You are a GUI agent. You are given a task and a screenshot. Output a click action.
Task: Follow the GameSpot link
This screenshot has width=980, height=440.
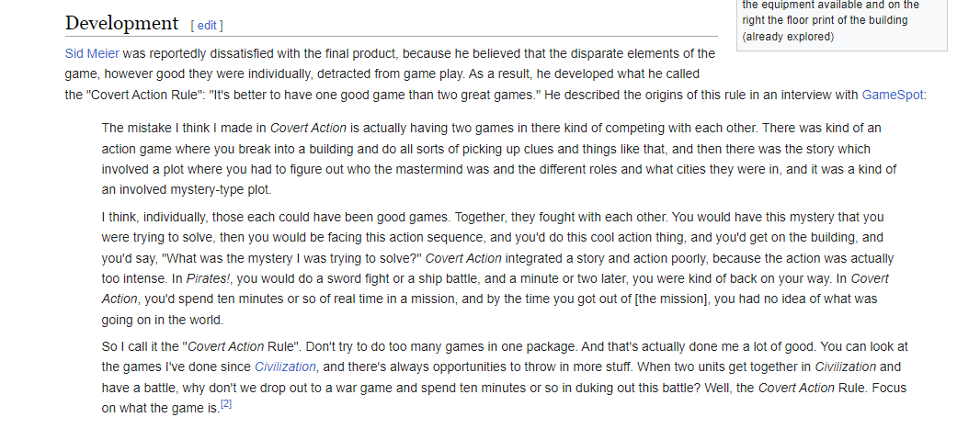point(892,95)
